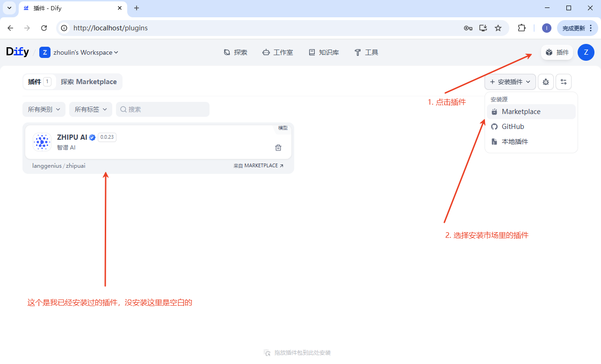Delete the ZHIPU AI plugin via trash icon
The width and height of the screenshot is (601, 364).
coord(278,148)
